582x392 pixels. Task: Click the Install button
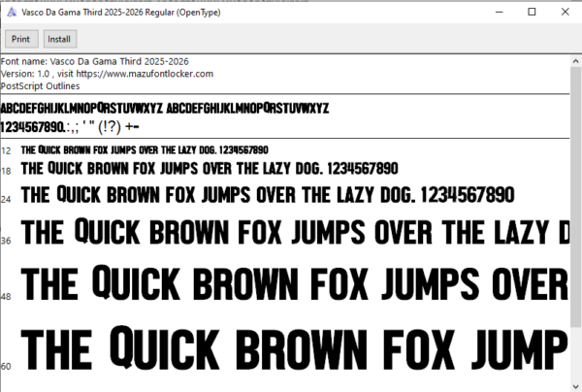(x=60, y=39)
